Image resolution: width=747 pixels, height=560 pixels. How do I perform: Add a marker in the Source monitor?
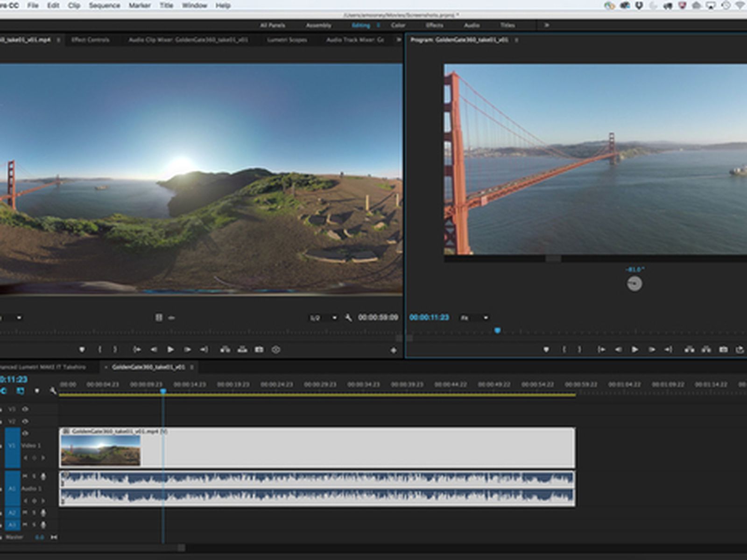(82, 350)
